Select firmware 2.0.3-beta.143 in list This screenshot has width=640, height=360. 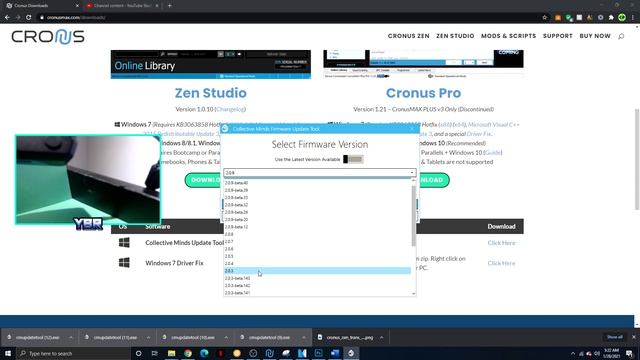coord(317,278)
